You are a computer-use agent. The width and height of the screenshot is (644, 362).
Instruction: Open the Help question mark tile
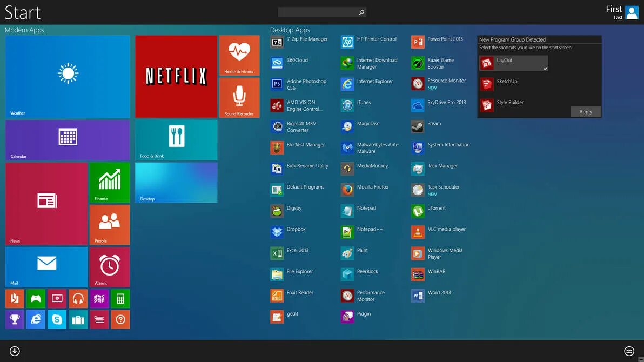[x=120, y=320]
